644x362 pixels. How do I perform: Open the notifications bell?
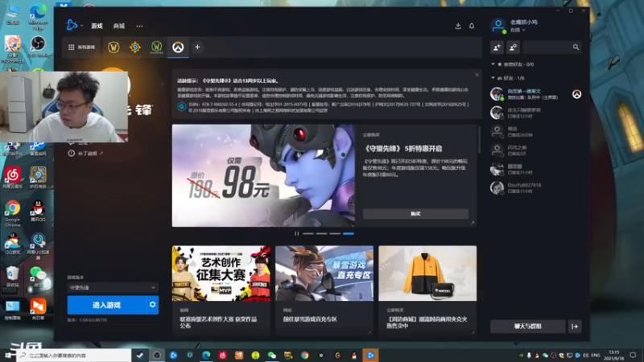472,26
